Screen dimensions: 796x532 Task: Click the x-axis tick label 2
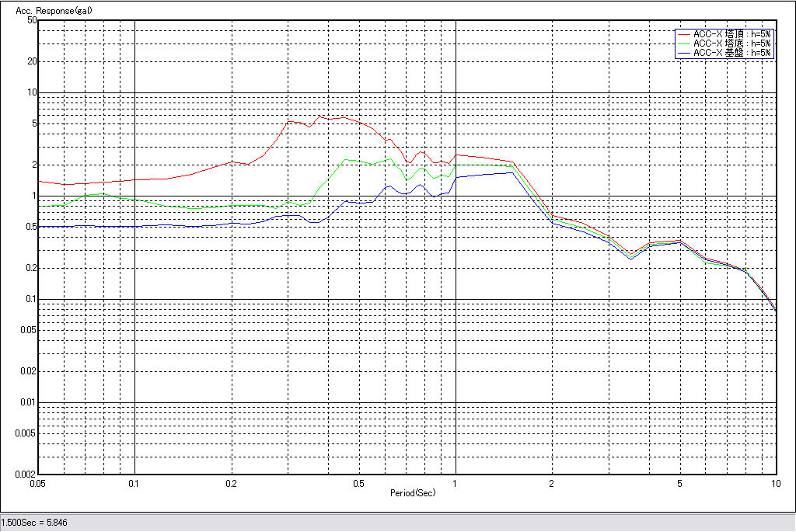(551, 483)
